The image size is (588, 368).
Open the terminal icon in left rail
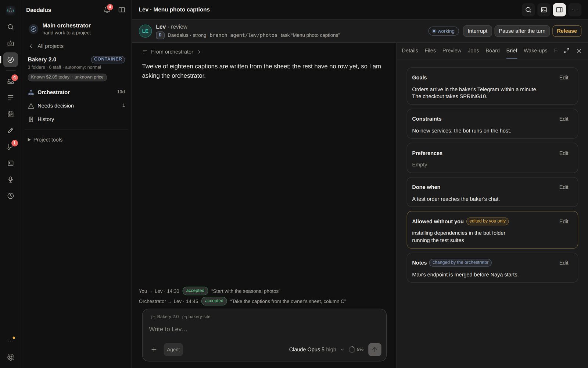click(x=10, y=163)
